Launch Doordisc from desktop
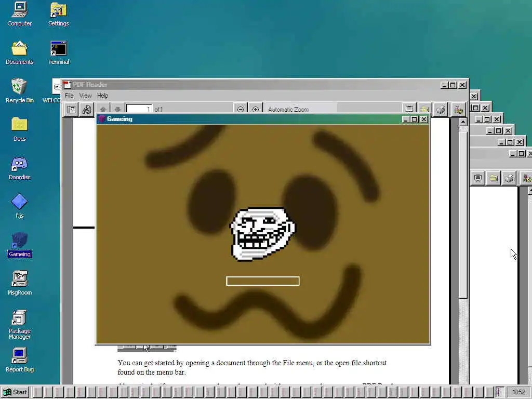This screenshot has height=399, width=532. tap(19, 168)
